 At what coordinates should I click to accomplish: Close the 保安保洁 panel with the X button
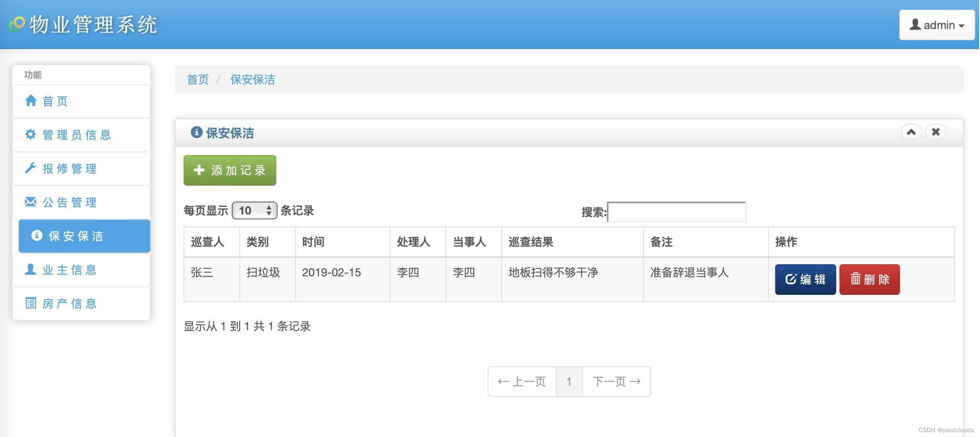pyautogui.click(x=935, y=132)
